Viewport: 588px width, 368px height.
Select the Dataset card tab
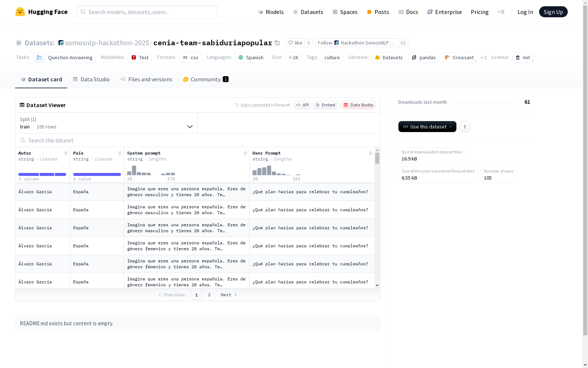click(x=41, y=79)
